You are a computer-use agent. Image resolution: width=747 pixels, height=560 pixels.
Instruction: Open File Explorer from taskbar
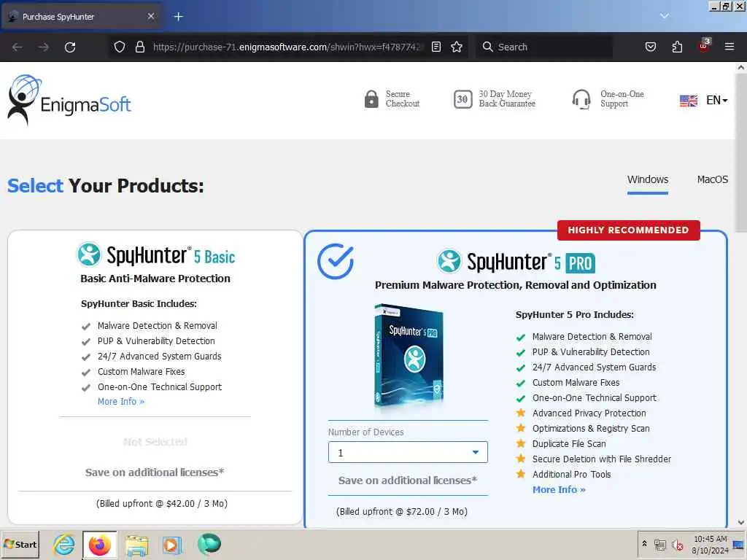tap(136, 544)
